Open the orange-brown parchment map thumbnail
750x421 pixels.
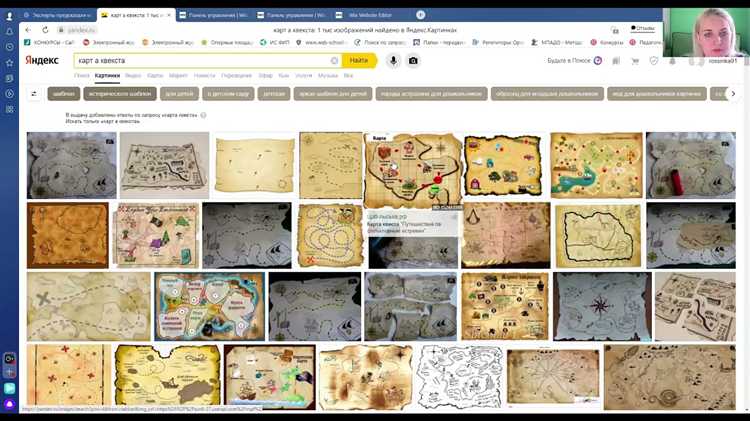[x=68, y=235]
